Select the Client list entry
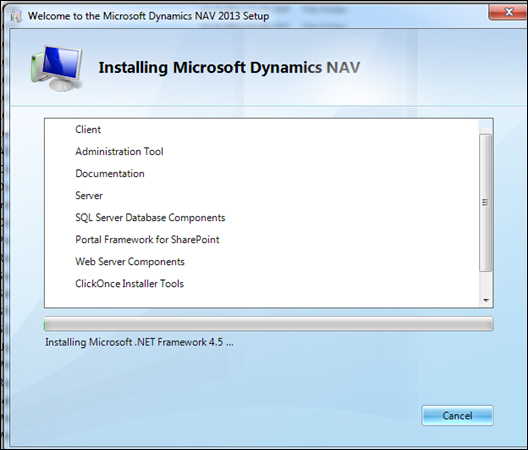 88,129
